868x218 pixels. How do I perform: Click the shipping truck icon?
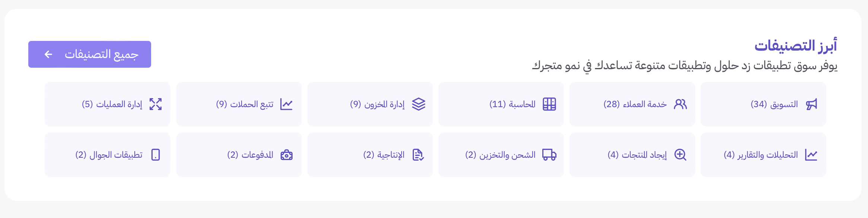coord(549,155)
